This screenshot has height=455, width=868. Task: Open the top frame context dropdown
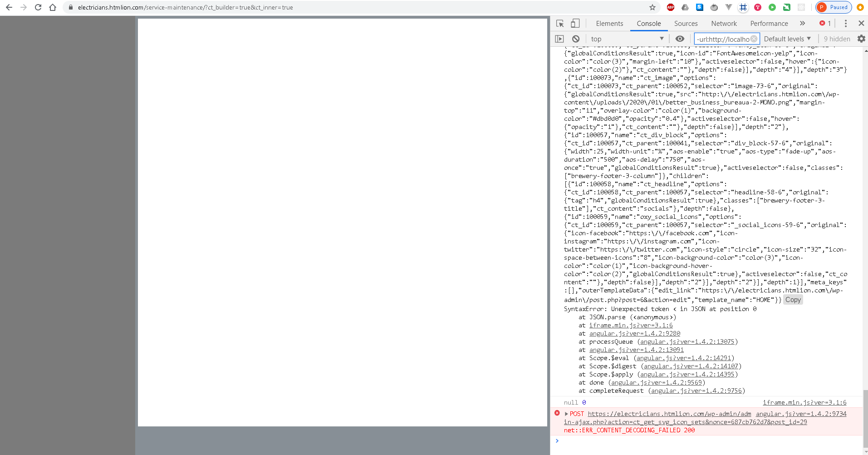tap(628, 39)
